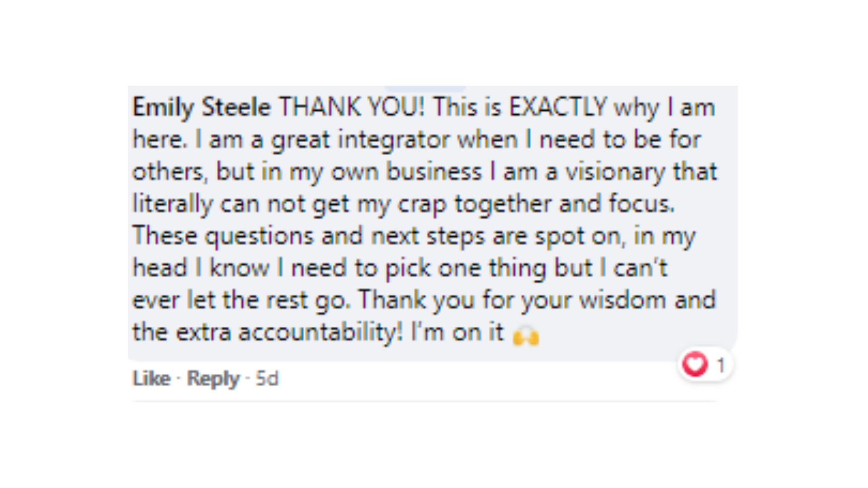This screenshot has height=488, width=868.
Task: Click the red heart reaction icon
Action: tap(695, 364)
